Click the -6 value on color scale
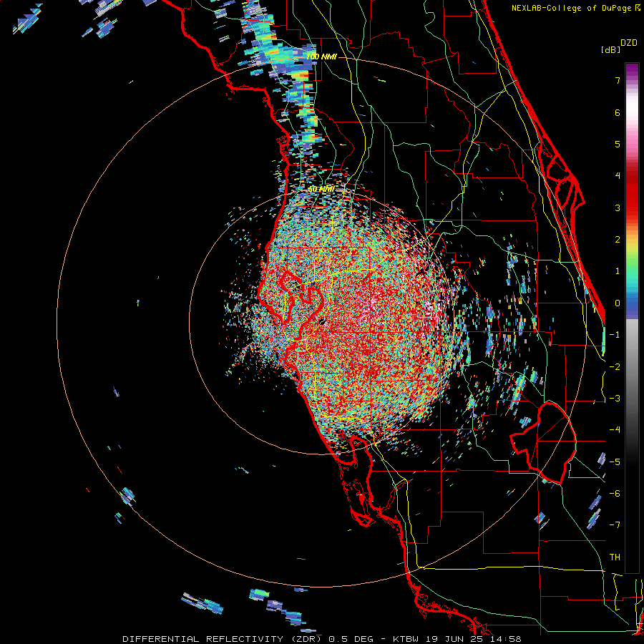The height and width of the screenshot is (644, 644). pyautogui.click(x=615, y=494)
